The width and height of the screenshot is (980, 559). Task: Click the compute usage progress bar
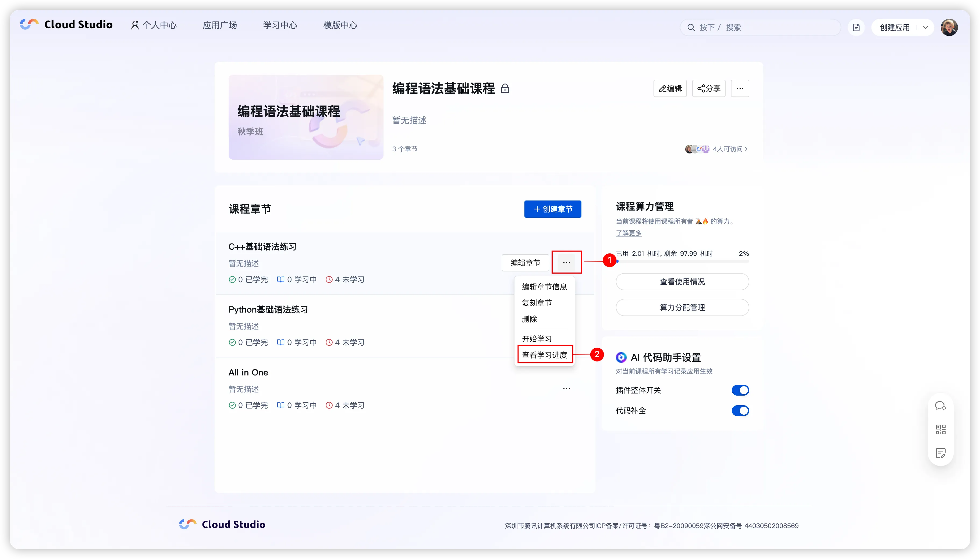pyautogui.click(x=682, y=261)
